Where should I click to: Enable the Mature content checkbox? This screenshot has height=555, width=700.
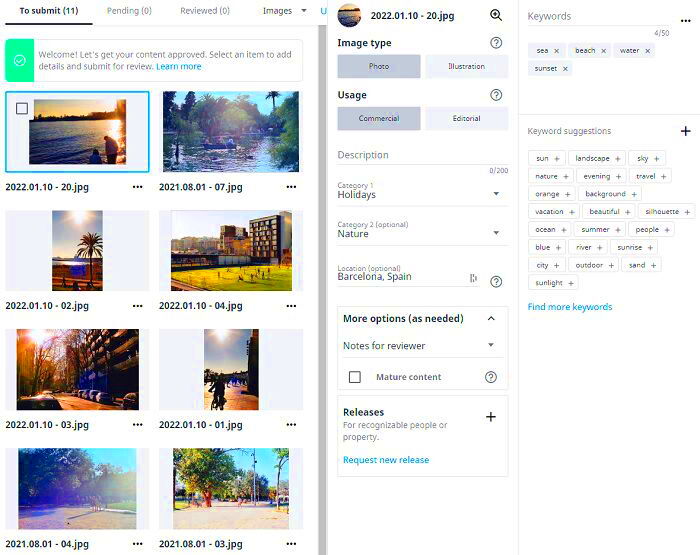(354, 377)
